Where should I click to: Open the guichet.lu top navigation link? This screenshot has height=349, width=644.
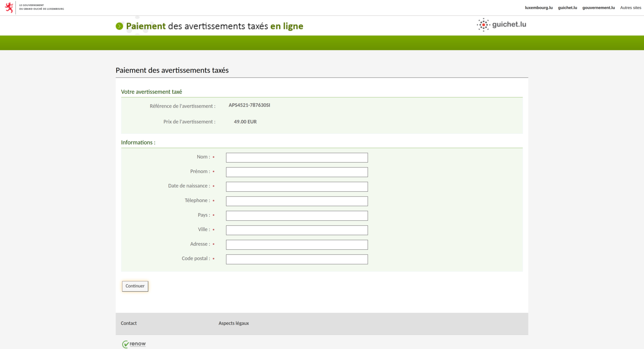(568, 8)
